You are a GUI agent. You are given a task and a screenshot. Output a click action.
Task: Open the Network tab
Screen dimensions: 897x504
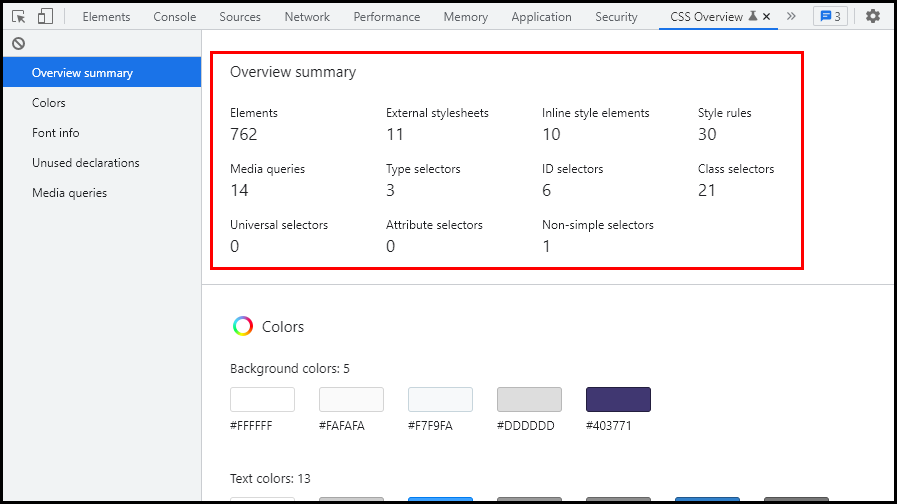(307, 17)
